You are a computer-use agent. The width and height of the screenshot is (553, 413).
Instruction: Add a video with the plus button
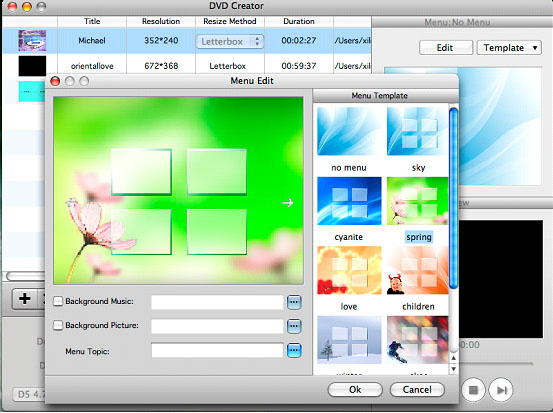point(25,299)
